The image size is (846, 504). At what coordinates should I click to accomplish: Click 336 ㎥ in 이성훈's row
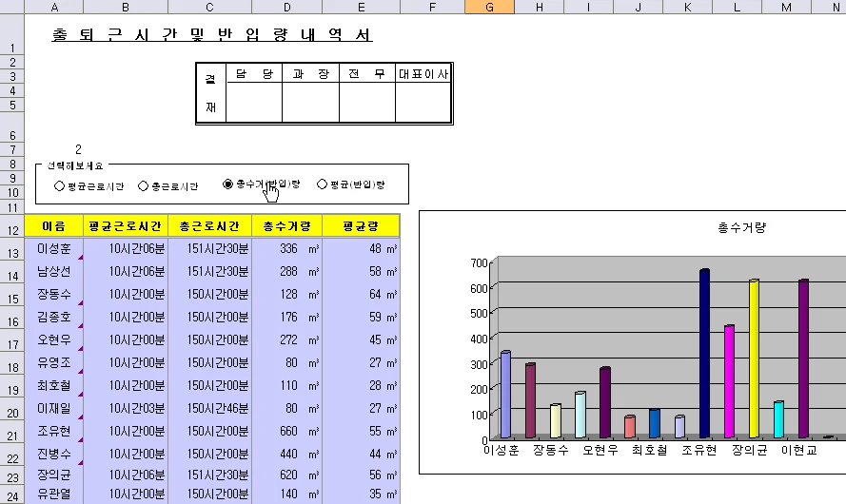pos(286,248)
